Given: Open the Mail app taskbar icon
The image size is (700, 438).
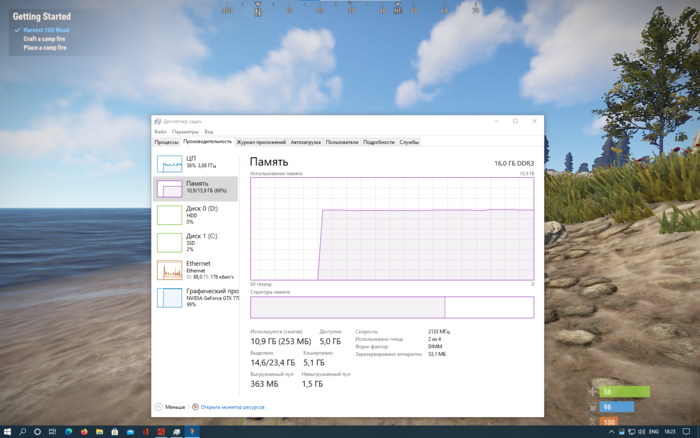Looking at the screenshot, I should [x=130, y=432].
